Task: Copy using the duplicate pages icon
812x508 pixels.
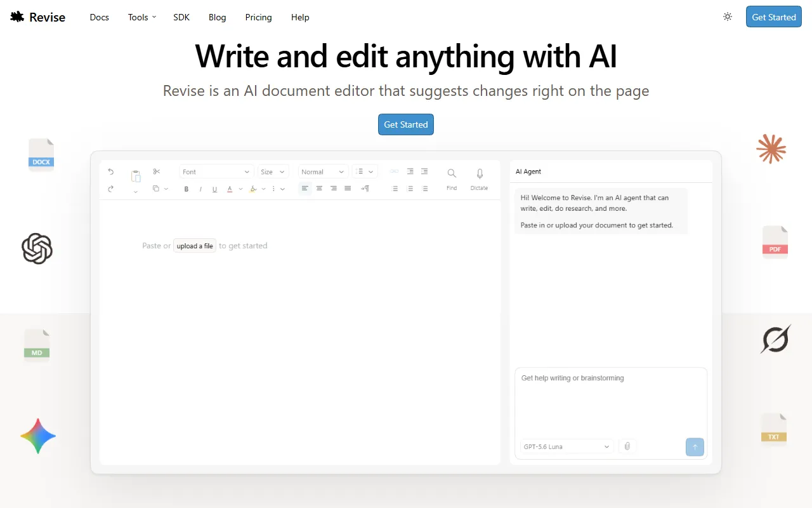Action: pyautogui.click(x=156, y=189)
